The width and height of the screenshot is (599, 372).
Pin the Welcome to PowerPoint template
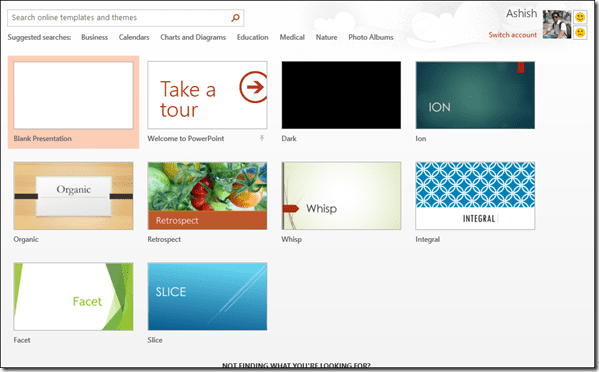click(262, 138)
